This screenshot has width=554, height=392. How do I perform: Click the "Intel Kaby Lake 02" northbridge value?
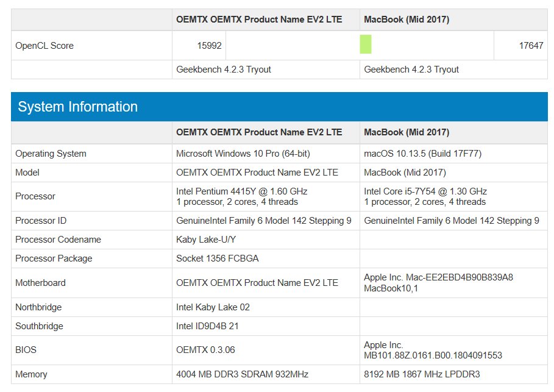click(213, 307)
